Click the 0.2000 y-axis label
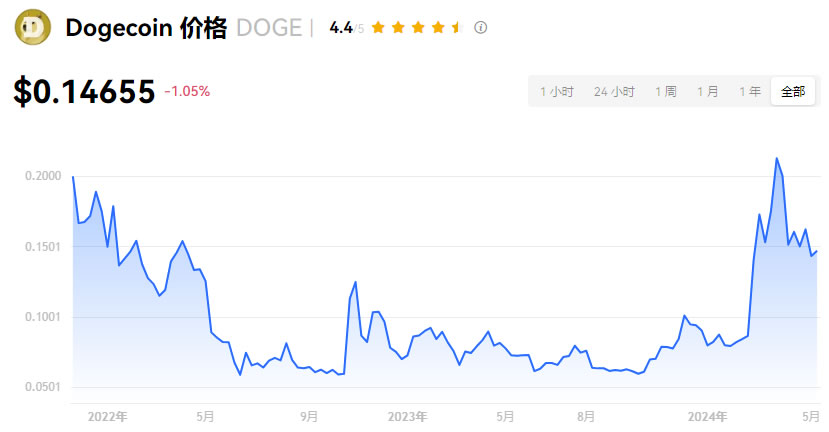 click(x=43, y=176)
